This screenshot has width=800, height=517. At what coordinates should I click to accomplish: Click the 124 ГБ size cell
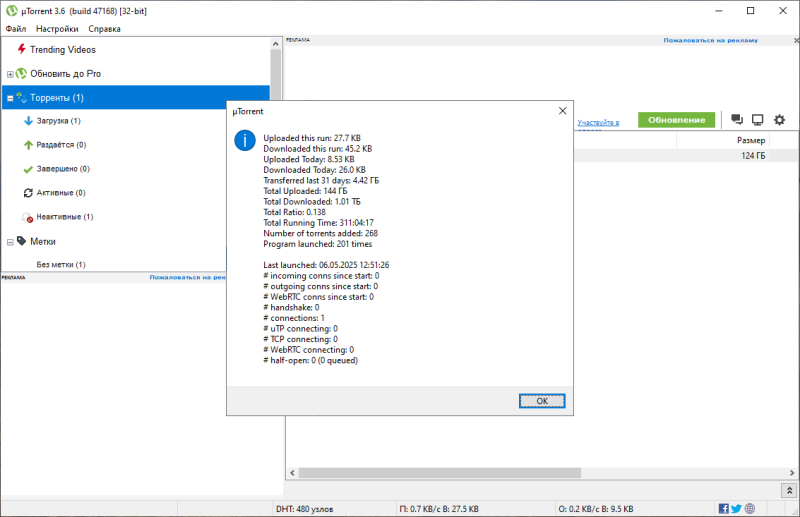[x=753, y=156]
